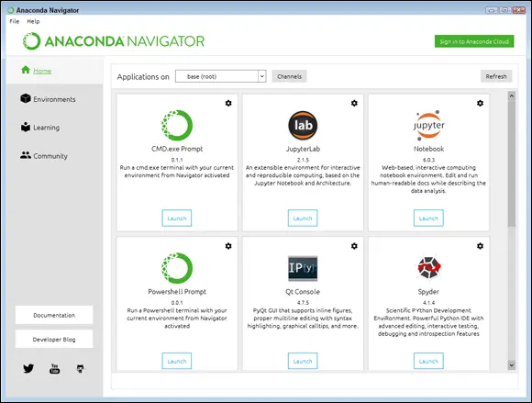Launch JupyterLab
Screen dimensions: 532x403
[303, 218]
